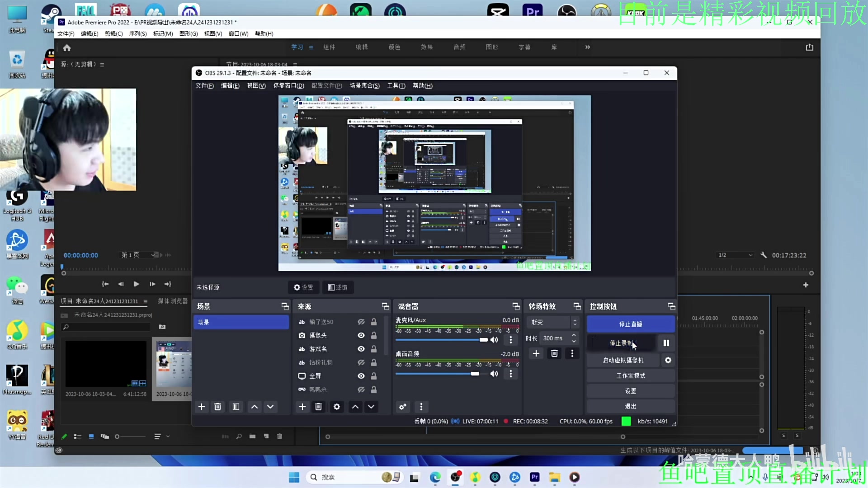
Task: Click Premiere project search field
Action: (106, 327)
